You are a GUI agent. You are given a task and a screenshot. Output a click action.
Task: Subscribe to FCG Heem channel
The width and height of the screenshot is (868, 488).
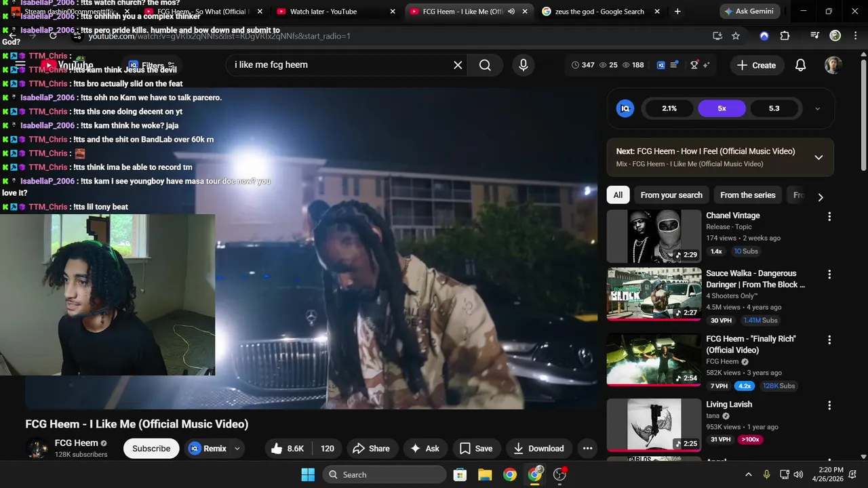151,448
